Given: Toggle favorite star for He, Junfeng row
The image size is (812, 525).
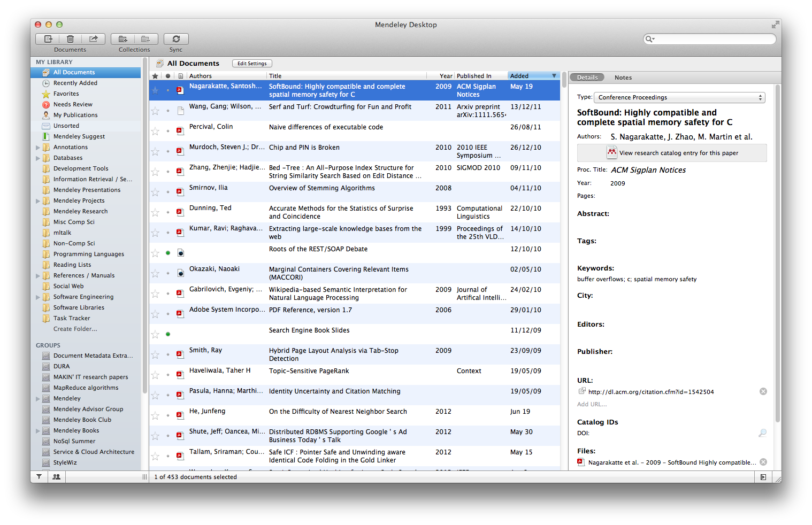Looking at the screenshot, I should 155,415.
